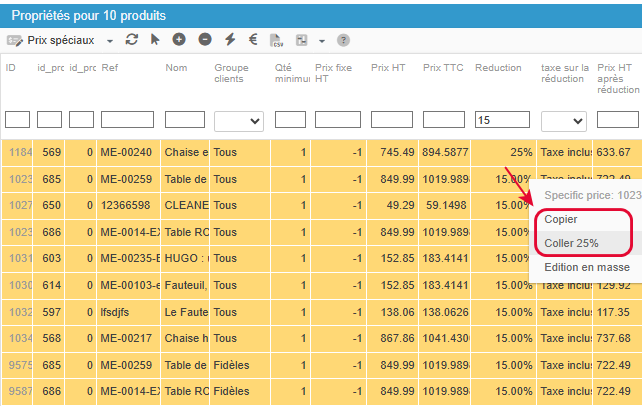Click the minus icon to delete a special price
This screenshot has width=642, height=406.
[205, 40]
